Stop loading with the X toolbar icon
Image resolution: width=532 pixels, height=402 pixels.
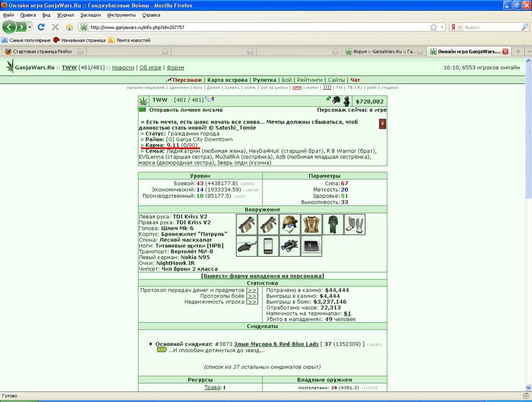pos(55,27)
